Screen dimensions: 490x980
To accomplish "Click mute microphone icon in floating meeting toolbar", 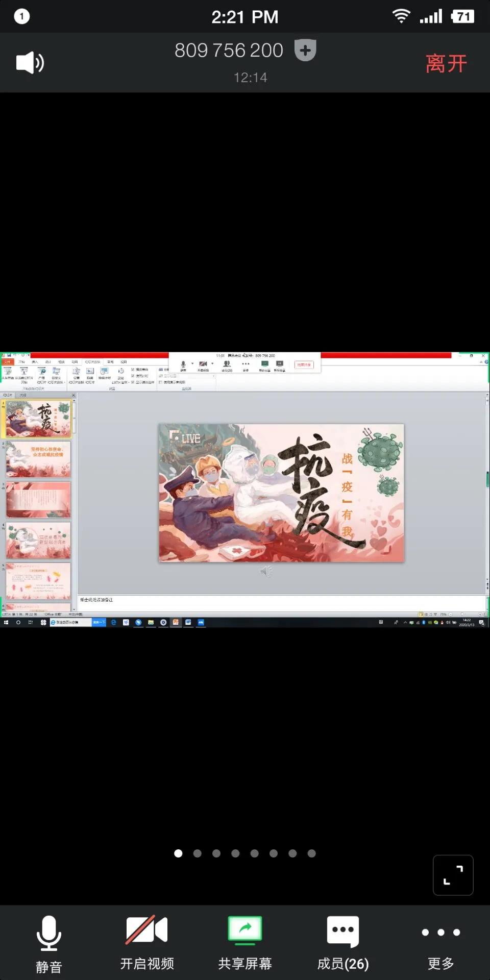I will (x=183, y=365).
